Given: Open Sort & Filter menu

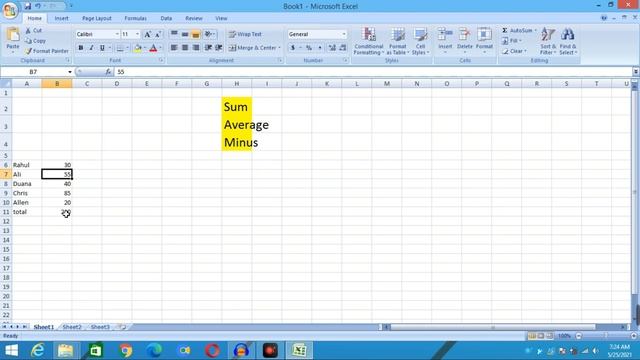Looking at the screenshot, I should (548, 41).
